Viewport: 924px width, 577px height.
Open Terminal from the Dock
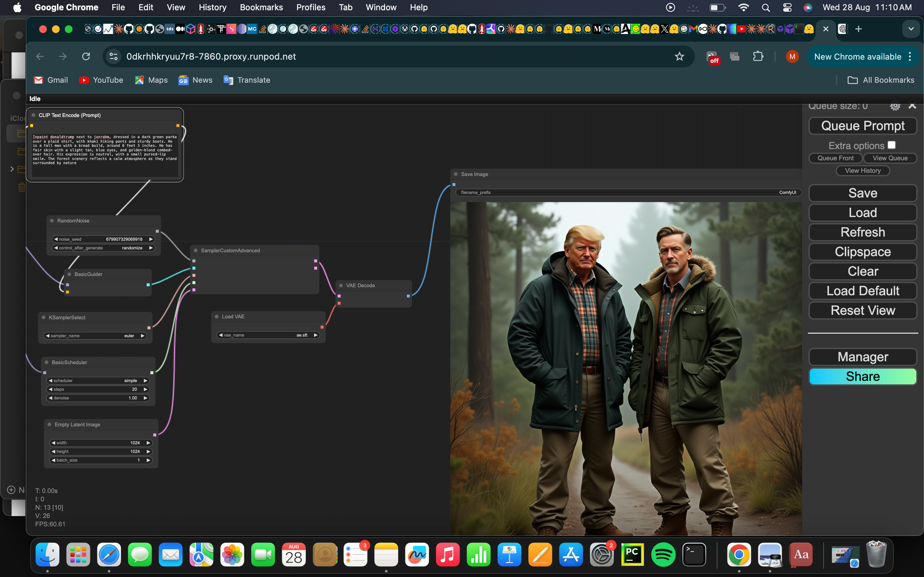[x=694, y=555]
